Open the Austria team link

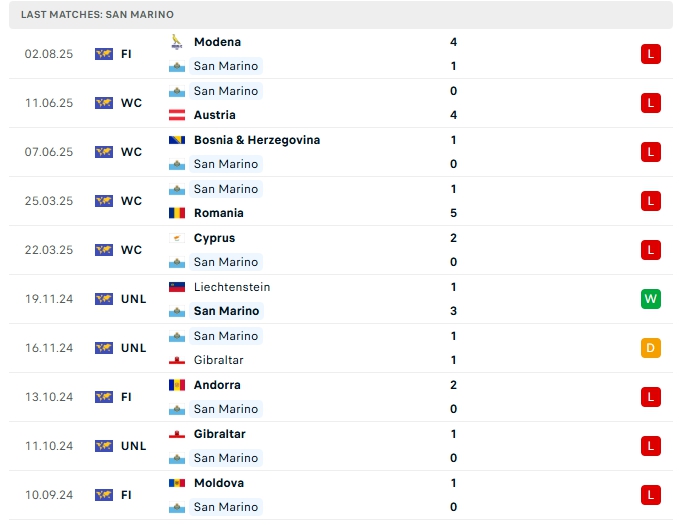click(215, 115)
